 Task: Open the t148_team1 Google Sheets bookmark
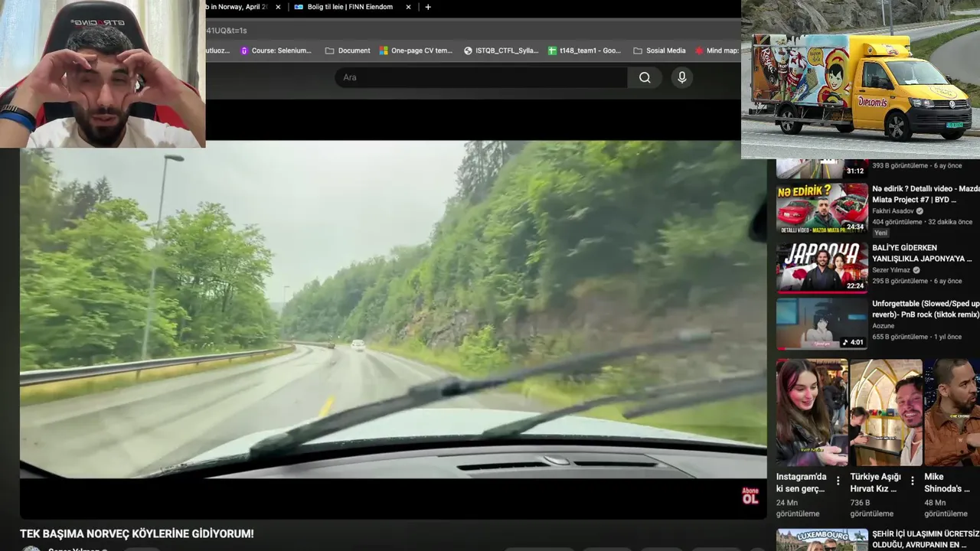[585, 51]
